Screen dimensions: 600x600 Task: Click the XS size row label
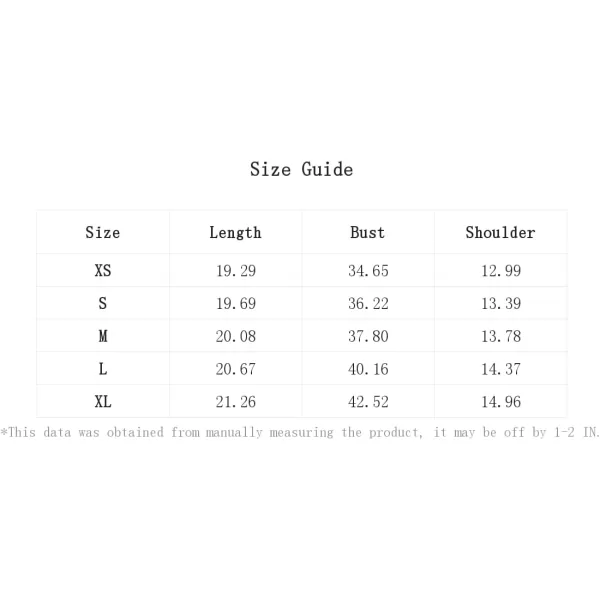coord(102,271)
